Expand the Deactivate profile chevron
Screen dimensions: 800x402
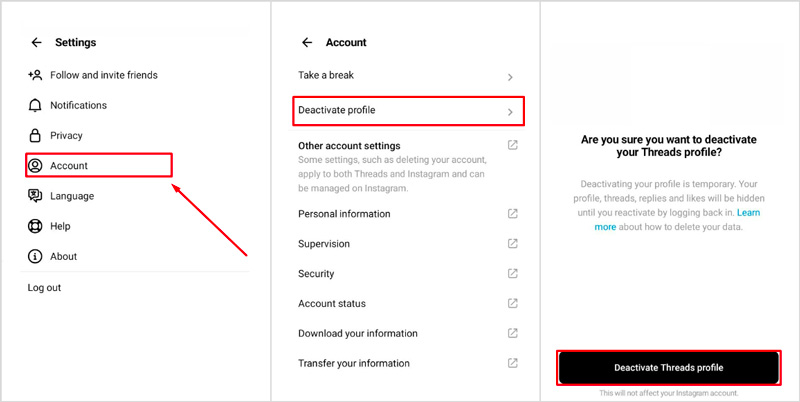[x=510, y=112]
